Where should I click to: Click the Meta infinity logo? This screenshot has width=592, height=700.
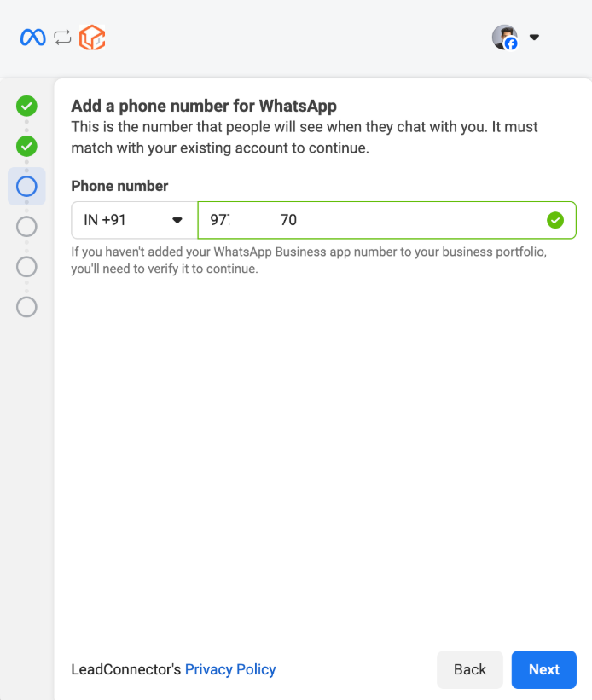[32, 38]
